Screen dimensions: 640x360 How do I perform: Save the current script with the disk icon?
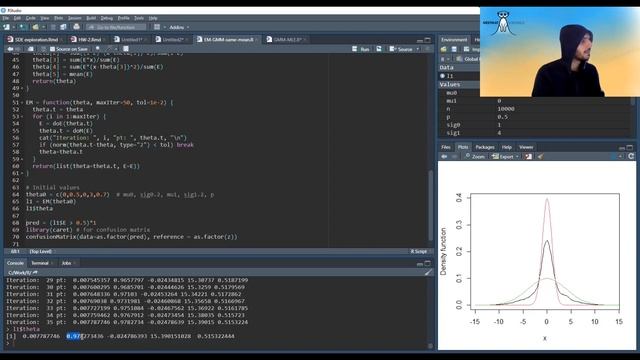pos(31,49)
